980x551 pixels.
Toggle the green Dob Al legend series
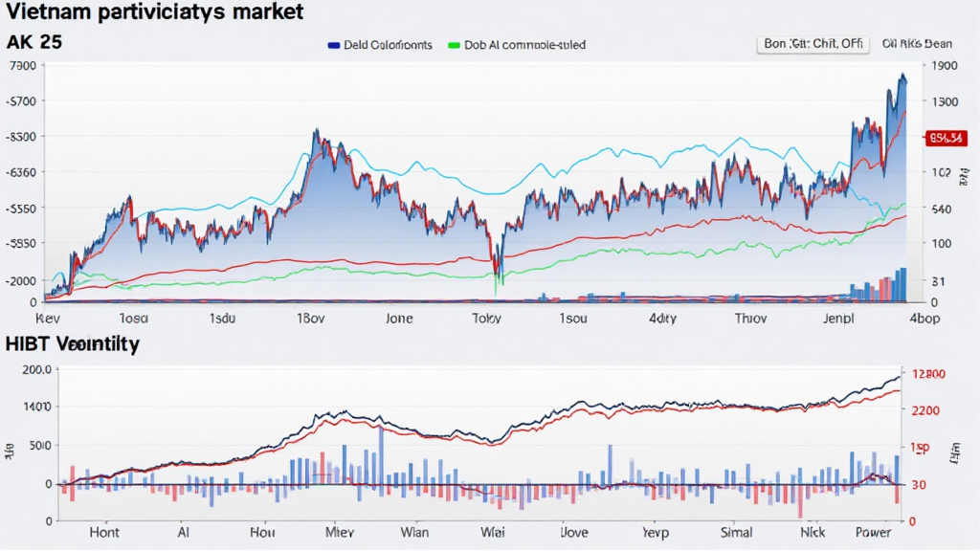pos(454,45)
